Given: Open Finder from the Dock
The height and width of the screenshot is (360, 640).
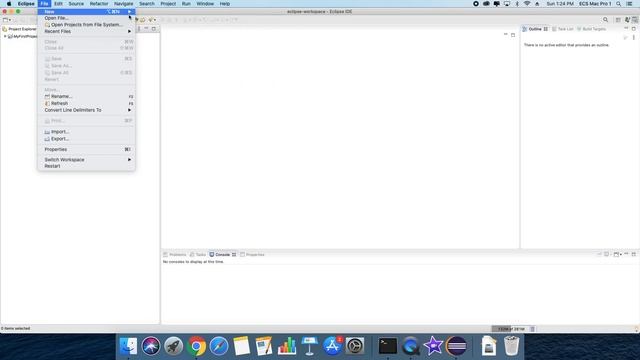Looking at the screenshot, I should (x=128, y=346).
